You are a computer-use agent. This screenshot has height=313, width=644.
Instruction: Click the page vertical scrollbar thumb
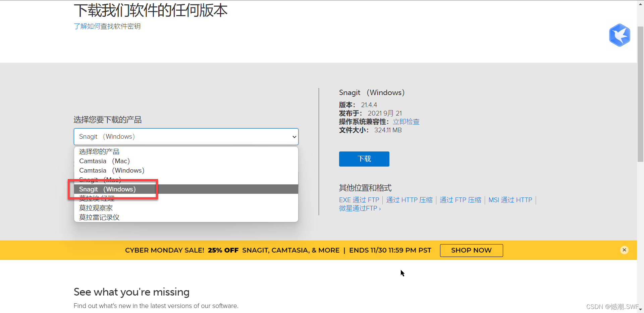click(x=640, y=94)
